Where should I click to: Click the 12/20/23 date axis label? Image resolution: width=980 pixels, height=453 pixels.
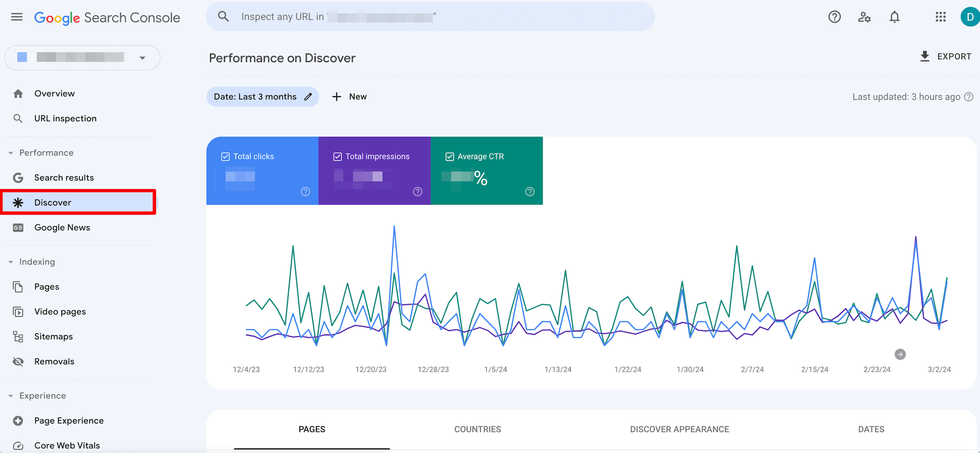[x=371, y=369]
